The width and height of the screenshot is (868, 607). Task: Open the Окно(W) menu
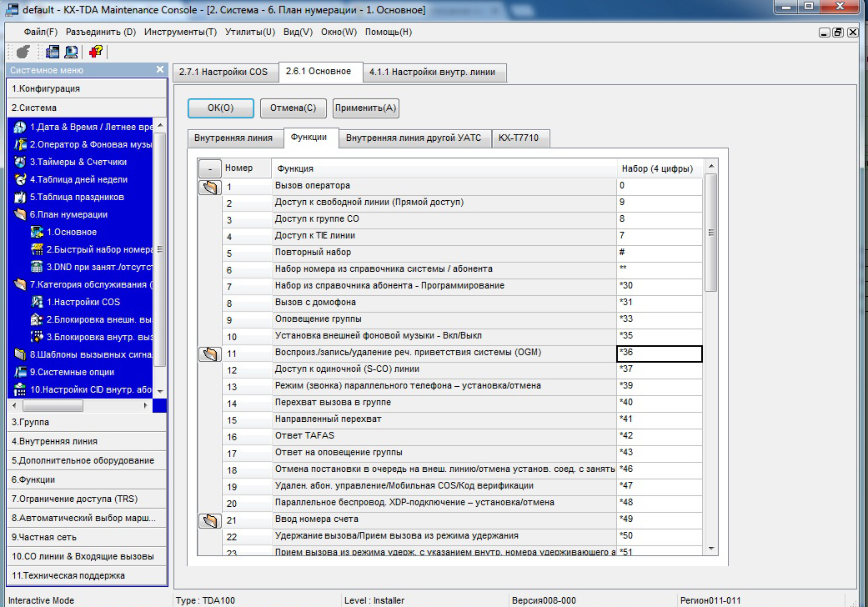pos(339,32)
